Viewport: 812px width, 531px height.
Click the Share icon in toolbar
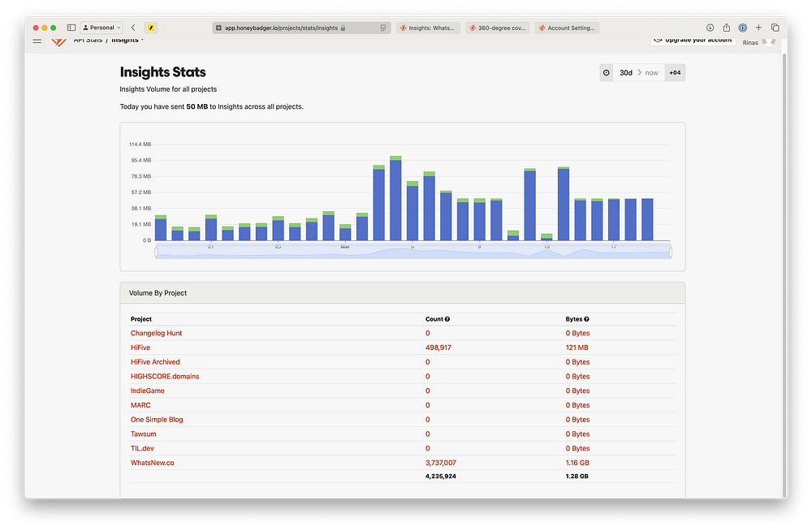click(727, 28)
